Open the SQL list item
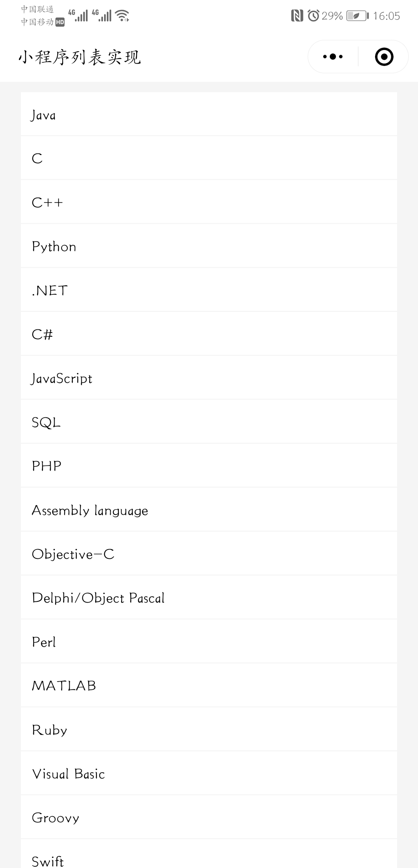Viewport: 418px width, 868px height. [x=209, y=422]
